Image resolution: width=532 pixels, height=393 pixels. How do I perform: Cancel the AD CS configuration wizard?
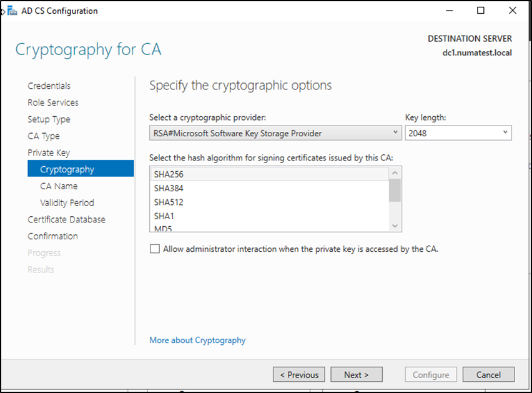488,375
